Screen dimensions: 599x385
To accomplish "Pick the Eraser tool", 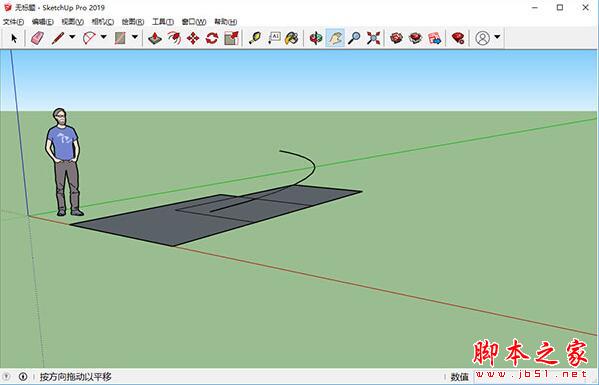I will (x=37, y=38).
